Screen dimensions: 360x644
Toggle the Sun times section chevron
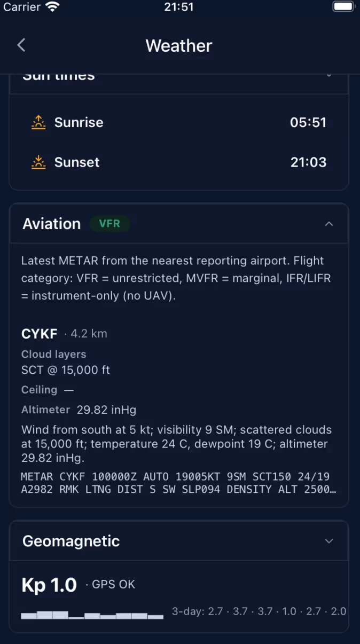(x=329, y=76)
